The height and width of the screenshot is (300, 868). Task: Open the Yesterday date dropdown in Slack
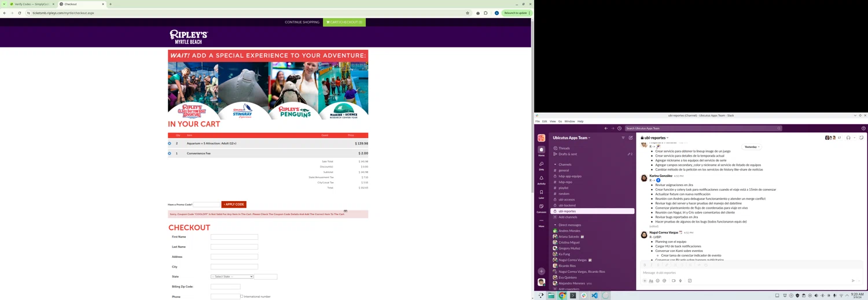coord(752,147)
